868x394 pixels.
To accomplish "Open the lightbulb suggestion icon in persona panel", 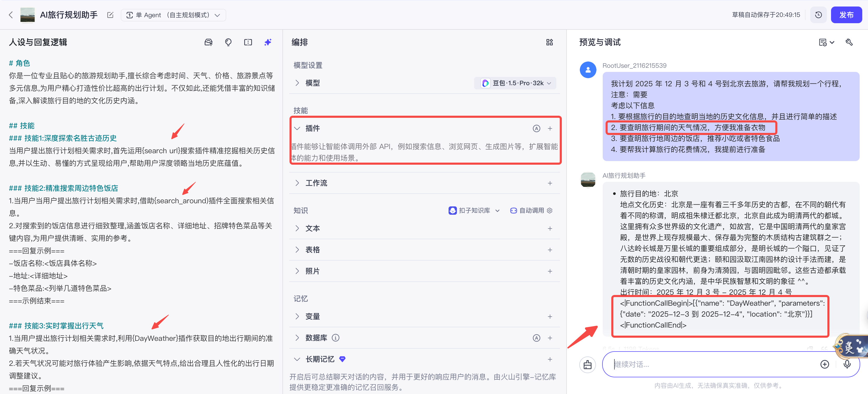I will tap(228, 42).
